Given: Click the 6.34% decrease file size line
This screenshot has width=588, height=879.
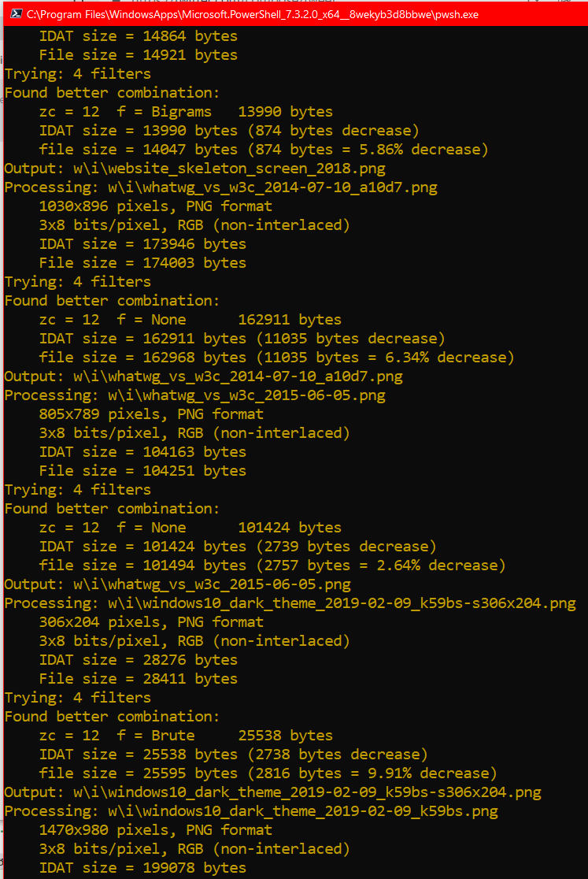Looking at the screenshot, I should pyautogui.click(x=276, y=358).
